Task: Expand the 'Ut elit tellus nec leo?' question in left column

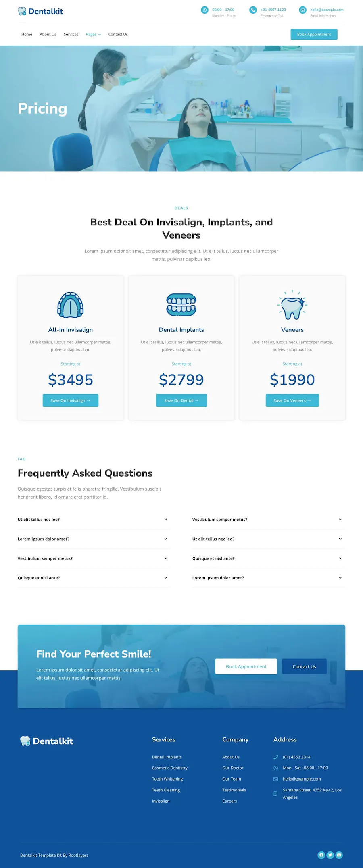Action: click(x=92, y=520)
